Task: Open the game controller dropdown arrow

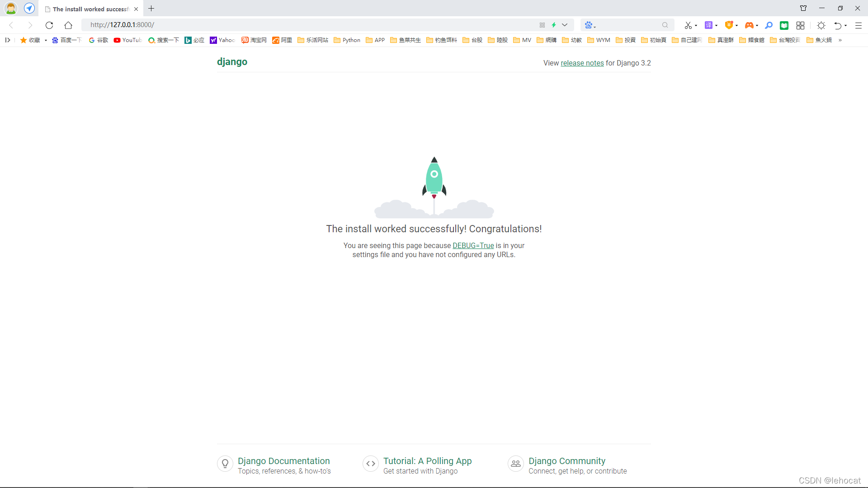Action: tap(757, 26)
